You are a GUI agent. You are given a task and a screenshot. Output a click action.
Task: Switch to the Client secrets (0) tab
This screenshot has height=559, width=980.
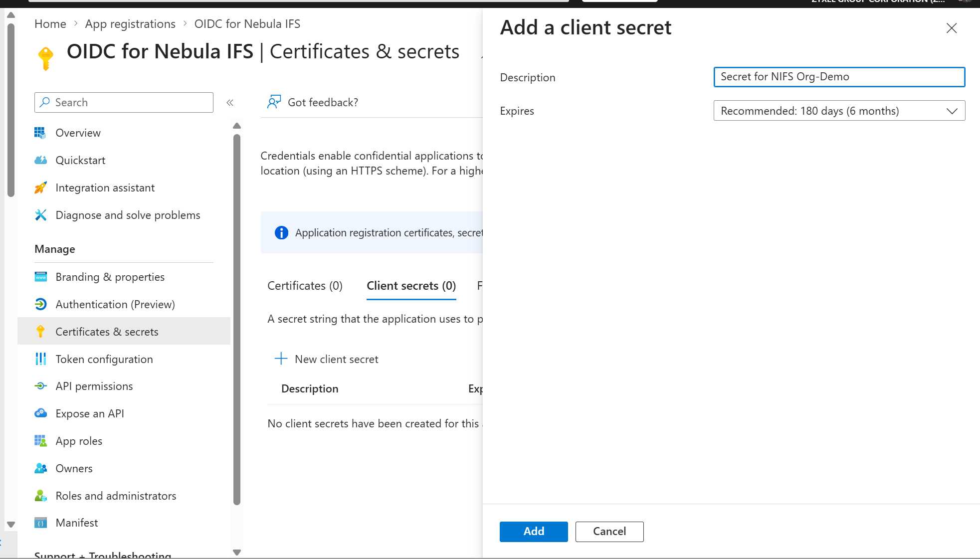click(411, 286)
